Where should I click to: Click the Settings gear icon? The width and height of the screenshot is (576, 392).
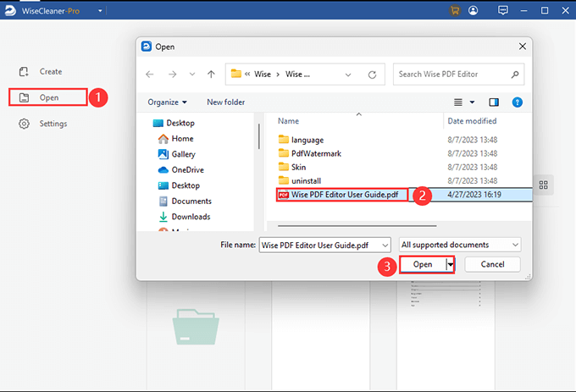[x=24, y=124]
